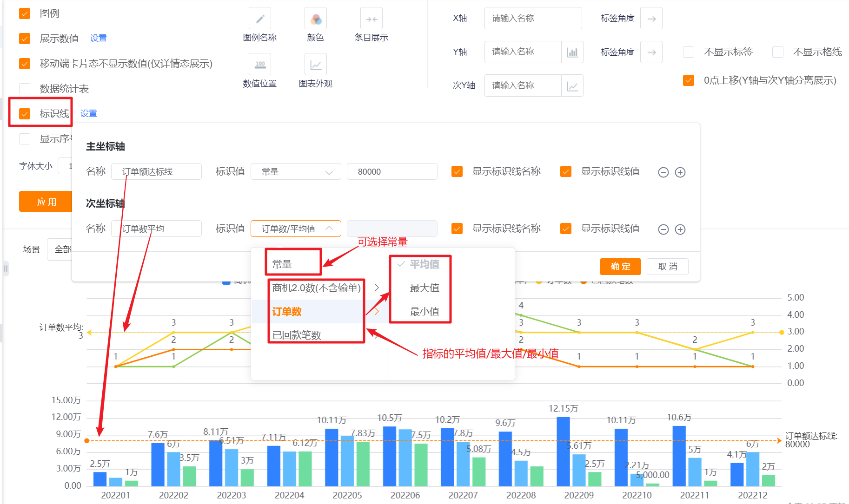Click the X轴 name input field
The image size is (849, 504).
533,19
